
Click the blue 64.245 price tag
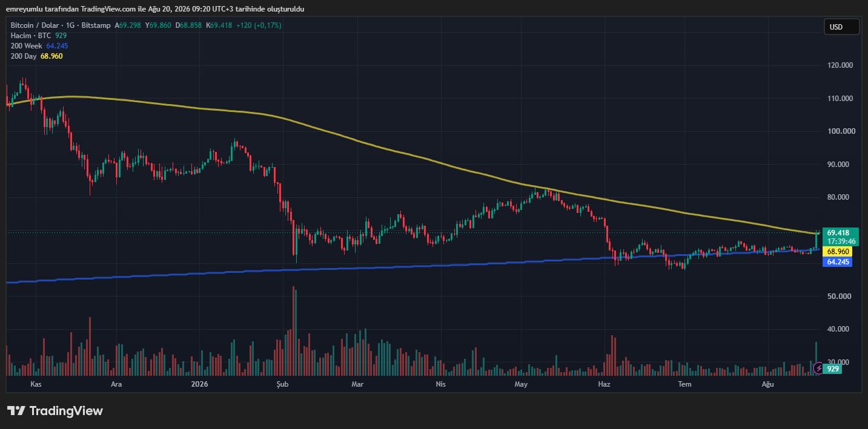(x=838, y=262)
